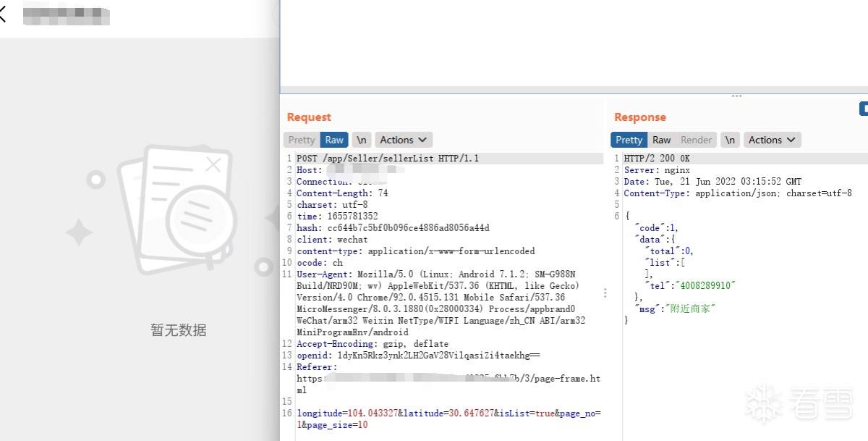Click the HTTP/2 200 OK status line

657,159
